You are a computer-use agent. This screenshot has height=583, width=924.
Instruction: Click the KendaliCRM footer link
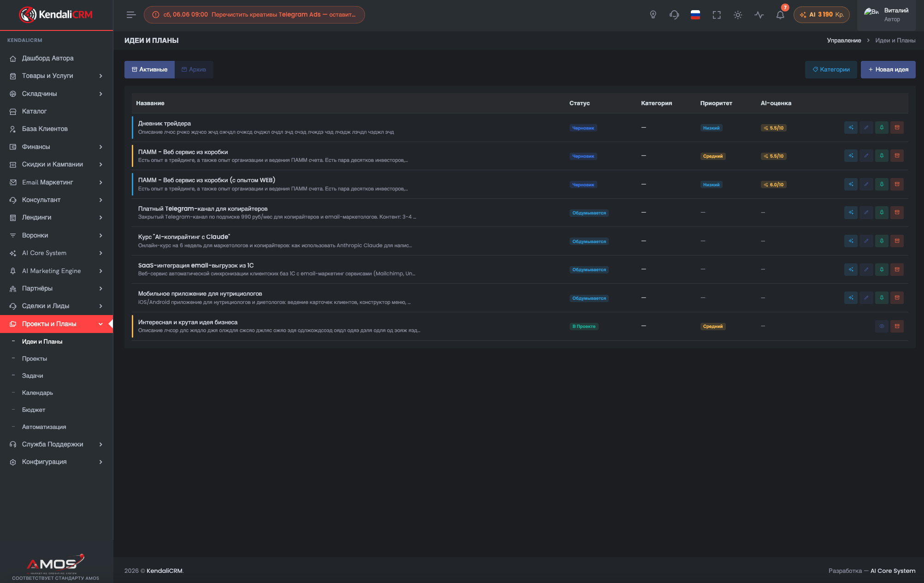pyautogui.click(x=165, y=571)
